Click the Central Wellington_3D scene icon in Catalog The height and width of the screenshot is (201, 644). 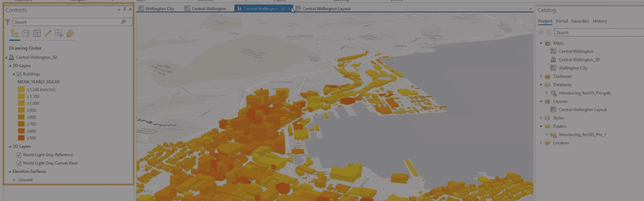(x=553, y=60)
